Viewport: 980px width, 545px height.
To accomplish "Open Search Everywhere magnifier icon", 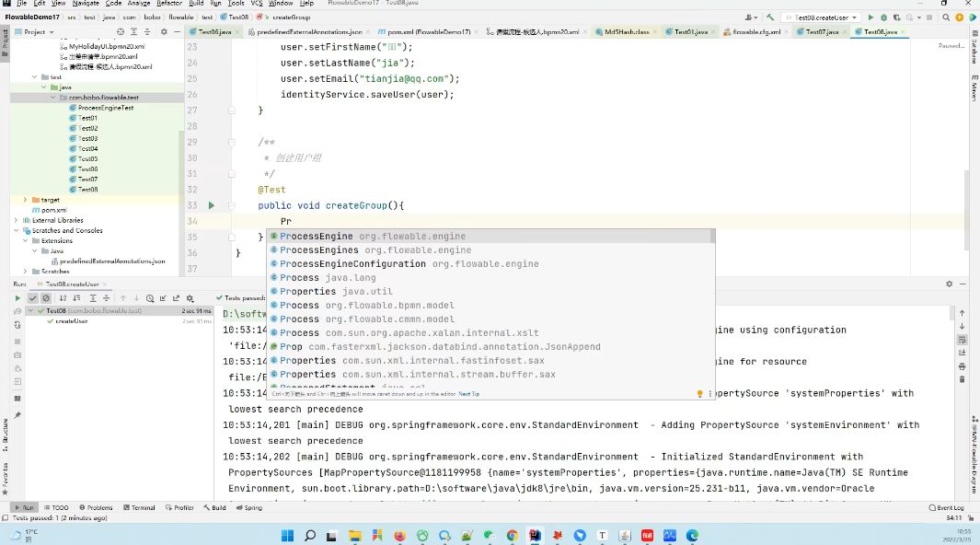I will pos(946,17).
